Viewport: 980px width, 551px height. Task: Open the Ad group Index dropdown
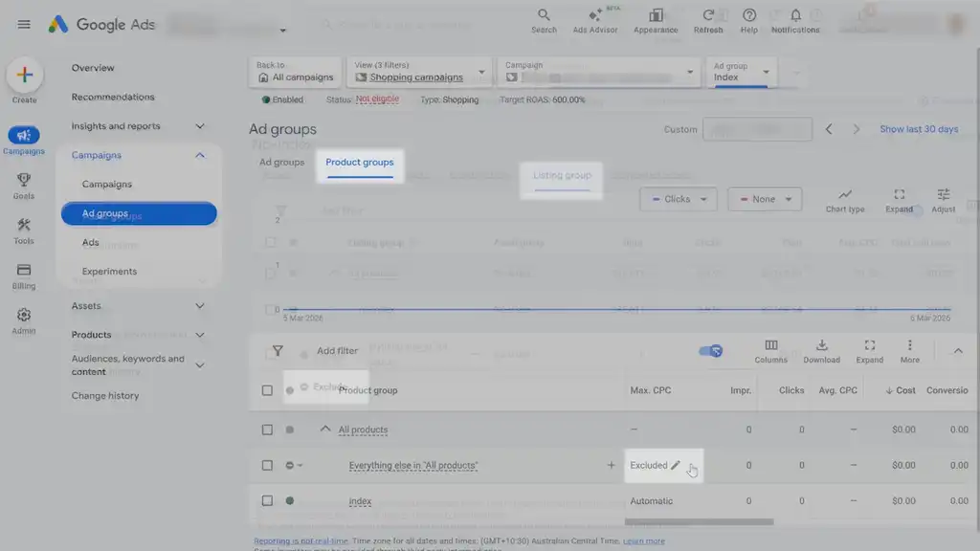(742, 72)
